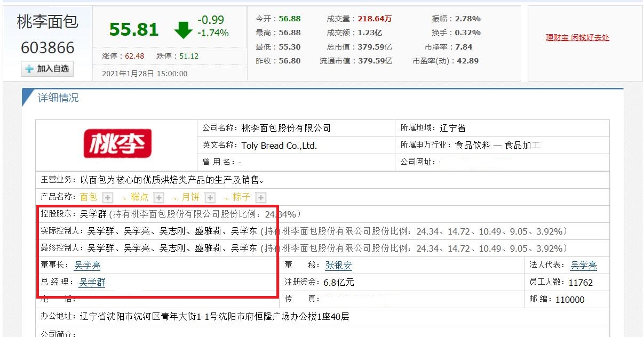Viewport: 644px width, 337px height.
Task: Open chairman 吴学亮 link next to 董事长
Action: coord(87,265)
